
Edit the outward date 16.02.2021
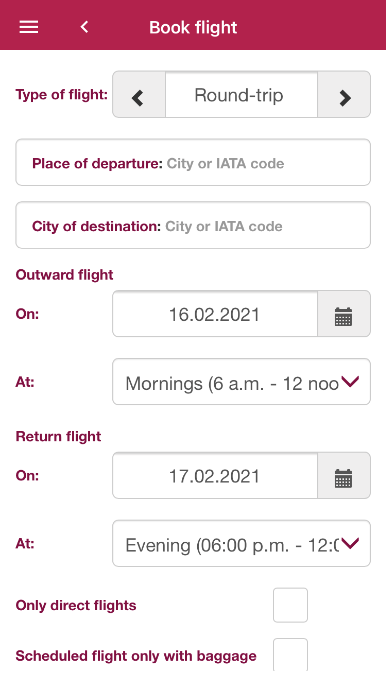pyautogui.click(x=215, y=314)
